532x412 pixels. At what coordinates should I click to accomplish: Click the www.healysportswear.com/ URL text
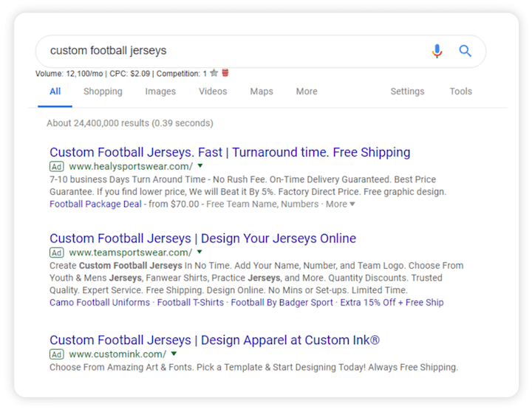[x=131, y=166]
